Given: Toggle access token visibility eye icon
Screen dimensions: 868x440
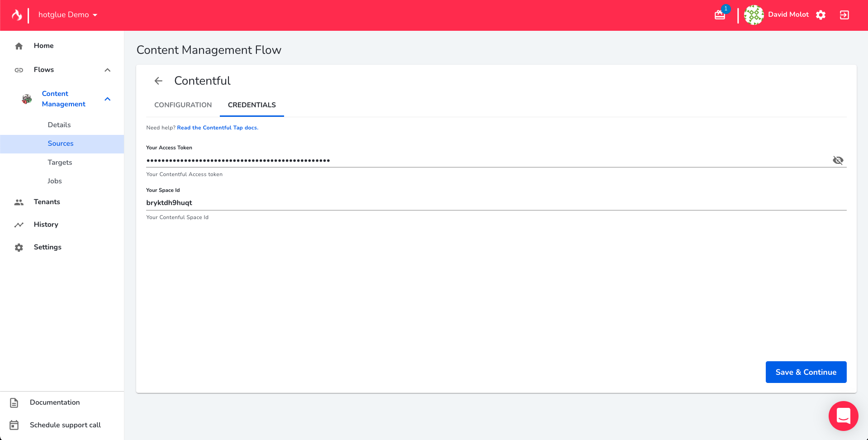Looking at the screenshot, I should [838, 160].
